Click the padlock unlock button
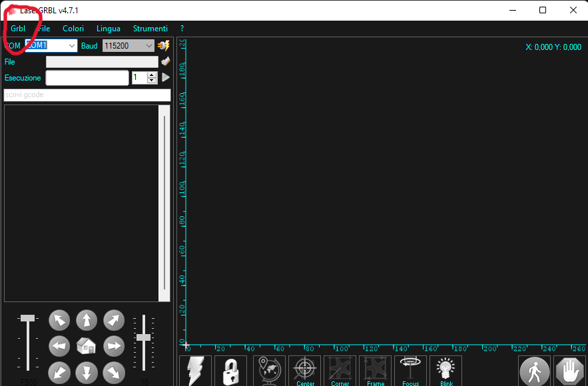588x386 pixels. [x=230, y=372]
